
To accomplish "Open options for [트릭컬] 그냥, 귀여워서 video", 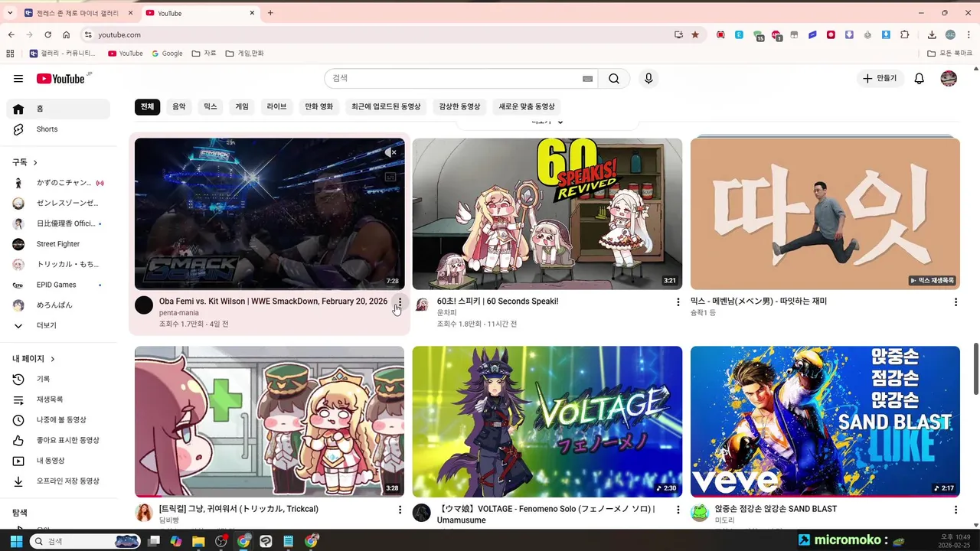I will pyautogui.click(x=400, y=510).
